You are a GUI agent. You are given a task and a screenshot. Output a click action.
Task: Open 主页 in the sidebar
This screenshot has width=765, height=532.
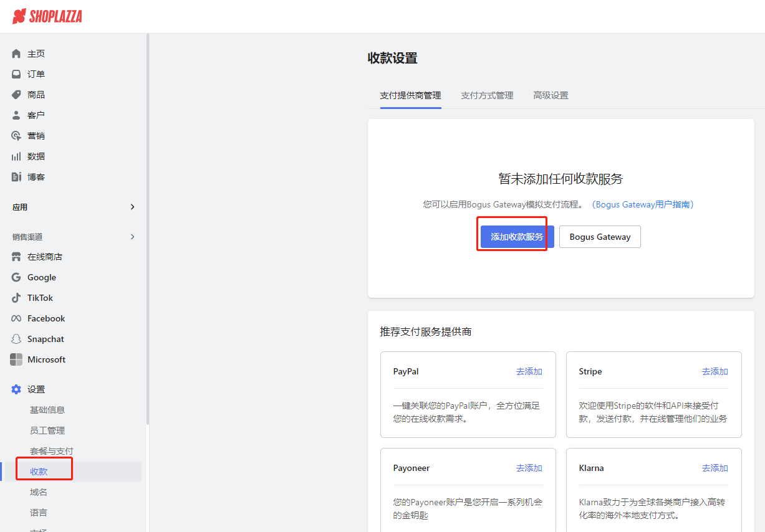pyautogui.click(x=36, y=54)
